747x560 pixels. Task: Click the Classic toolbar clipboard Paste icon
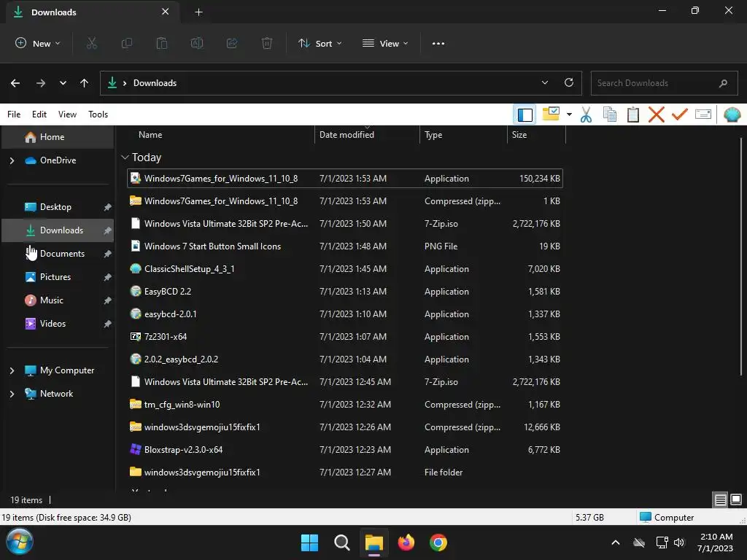[633, 114]
